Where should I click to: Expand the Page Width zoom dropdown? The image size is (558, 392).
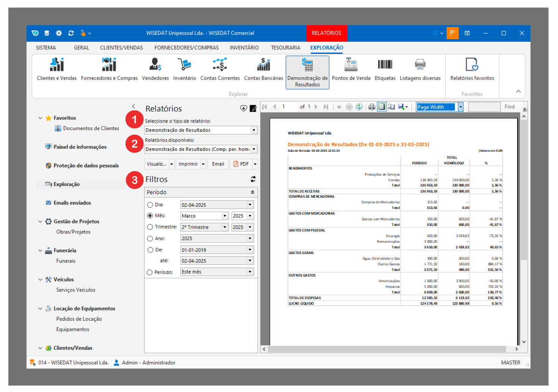tap(461, 107)
